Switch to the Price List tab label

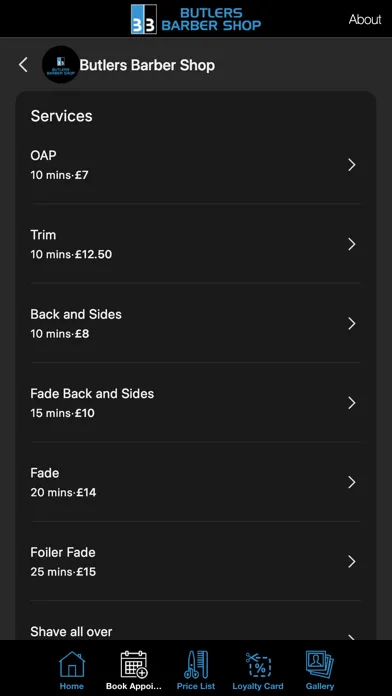196,686
